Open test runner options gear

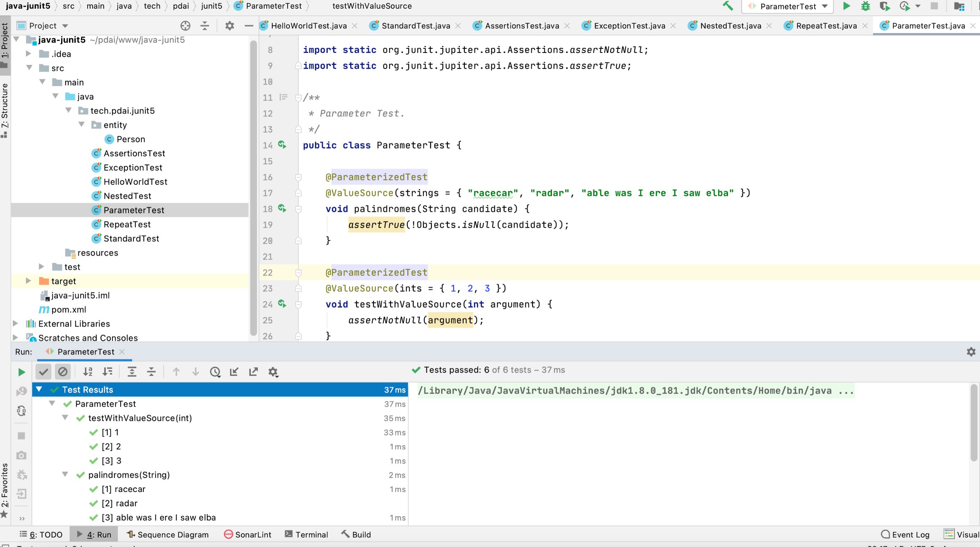point(273,372)
